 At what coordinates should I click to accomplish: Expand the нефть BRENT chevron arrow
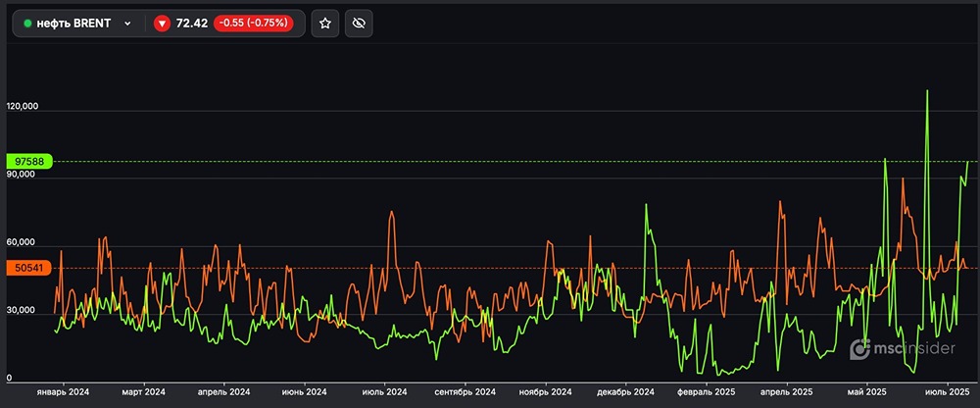pyautogui.click(x=127, y=24)
